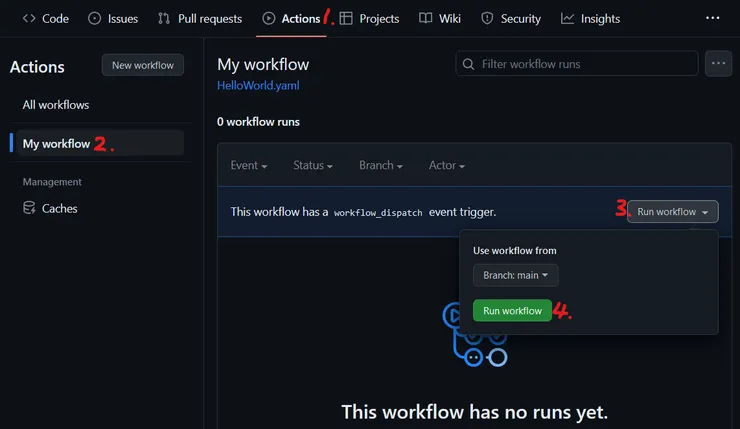Viewport: 740px width, 429px height.
Task: Click the green Run workflow button
Action: pyautogui.click(x=512, y=311)
